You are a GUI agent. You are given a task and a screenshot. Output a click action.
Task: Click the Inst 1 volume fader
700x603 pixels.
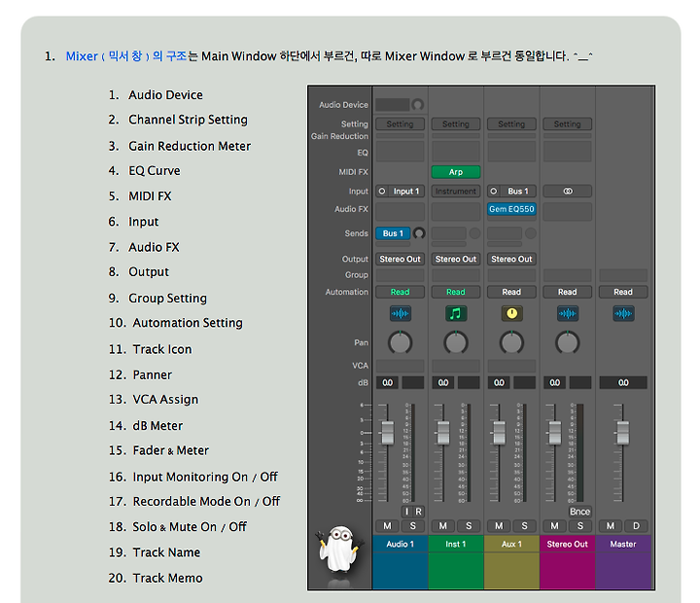443,433
